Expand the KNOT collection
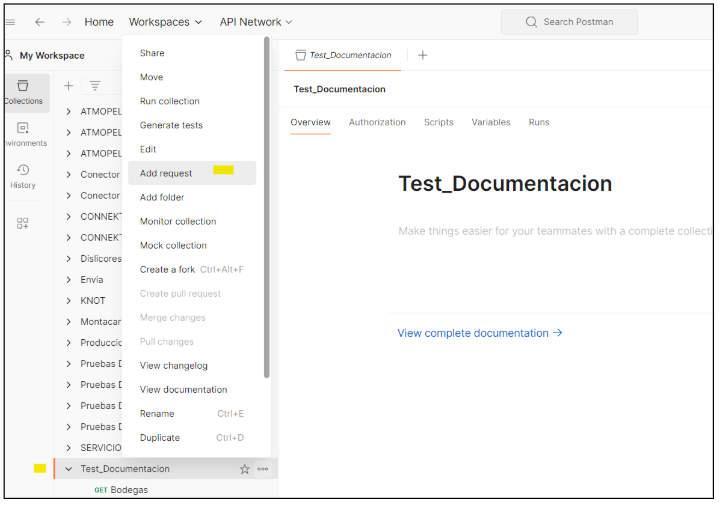 coord(68,301)
